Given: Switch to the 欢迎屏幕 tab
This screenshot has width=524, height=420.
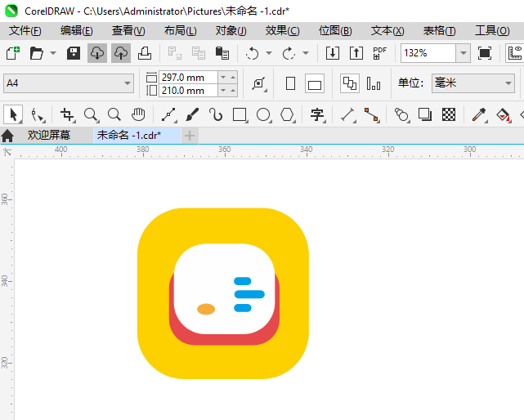Looking at the screenshot, I should (49, 136).
